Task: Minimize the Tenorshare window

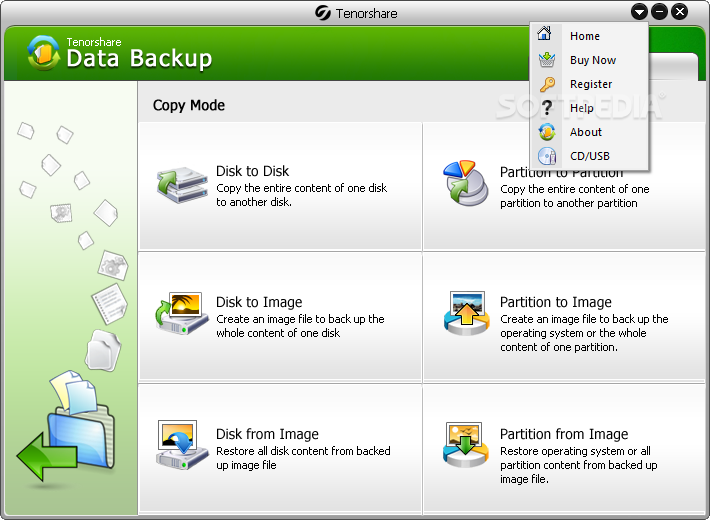Action: tap(659, 12)
